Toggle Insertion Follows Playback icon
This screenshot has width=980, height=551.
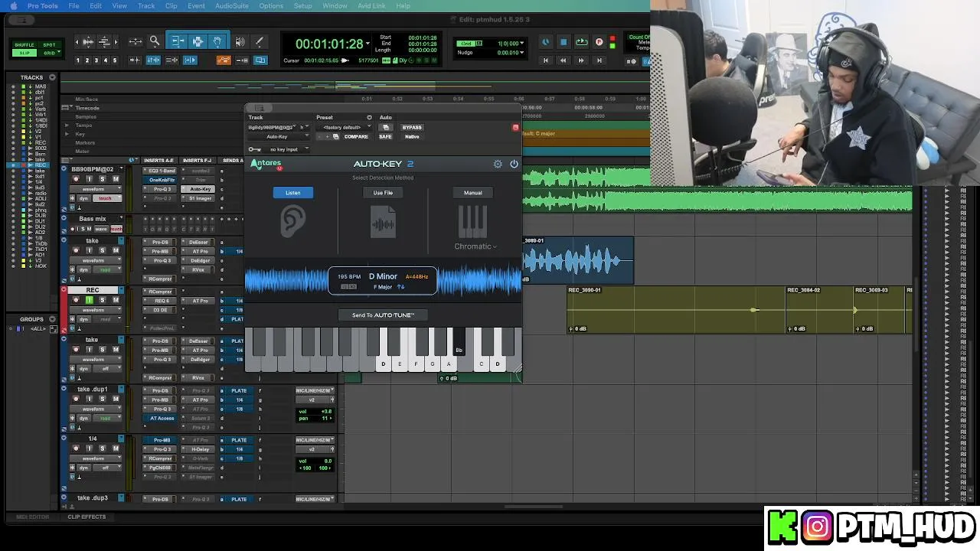190,60
